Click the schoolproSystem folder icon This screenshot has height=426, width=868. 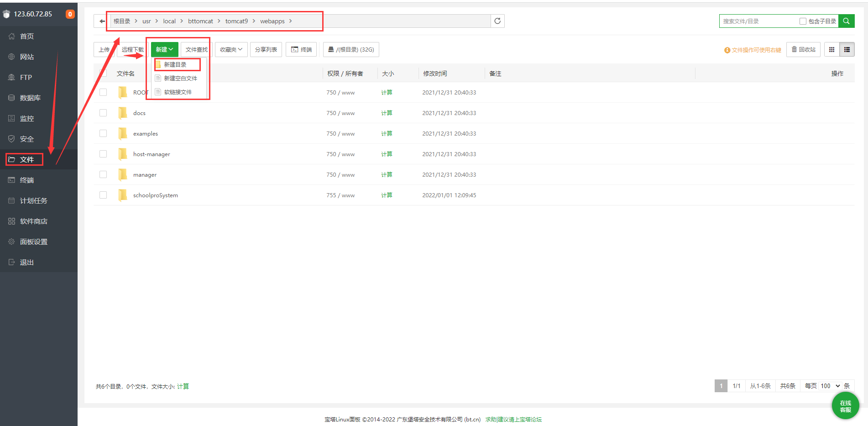coord(122,195)
